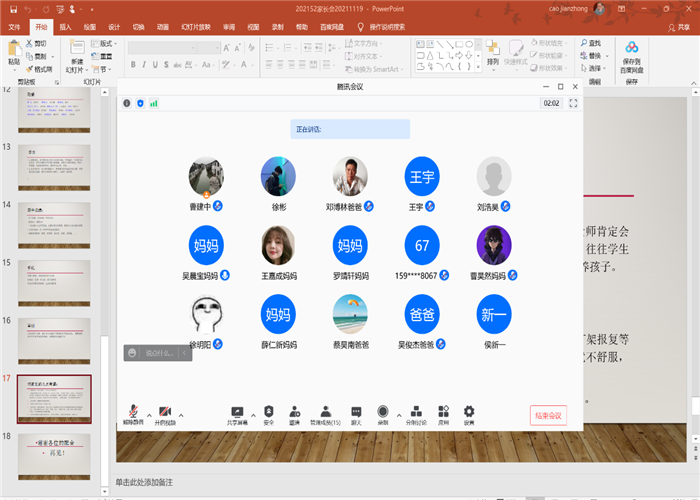This screenshot has width=700, height=500.
Task: Open the 形状填充 shape fill menu
Action: point(550,43)
